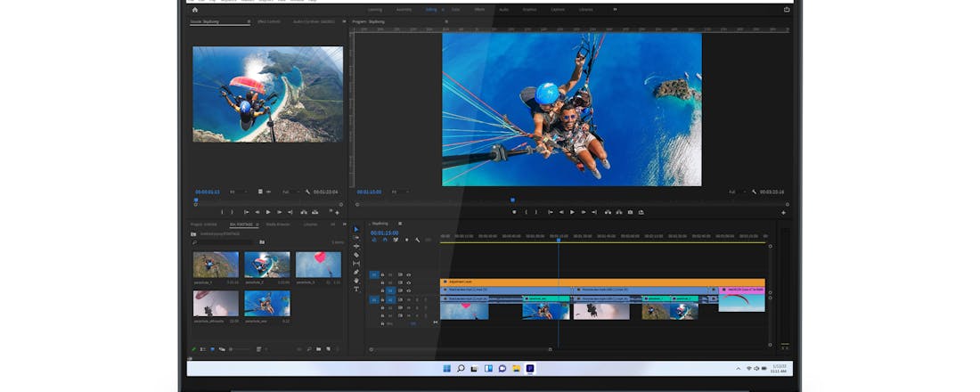This screenshot has width=980, height=392.
Task: Toggle insert sequences as nests button
Action: 374,240
